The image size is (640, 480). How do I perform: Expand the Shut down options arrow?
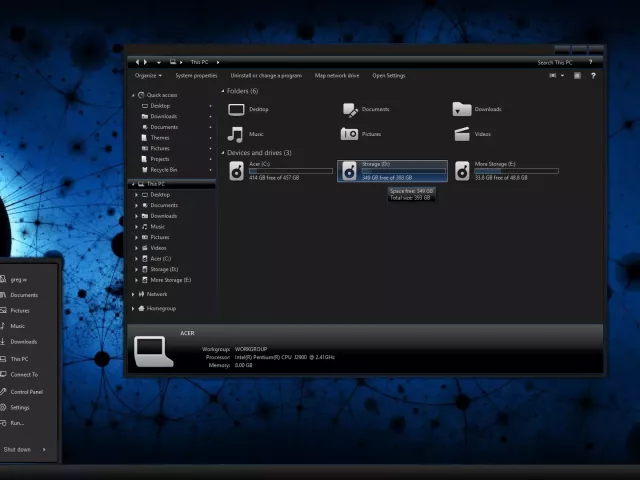coord(44,449)
